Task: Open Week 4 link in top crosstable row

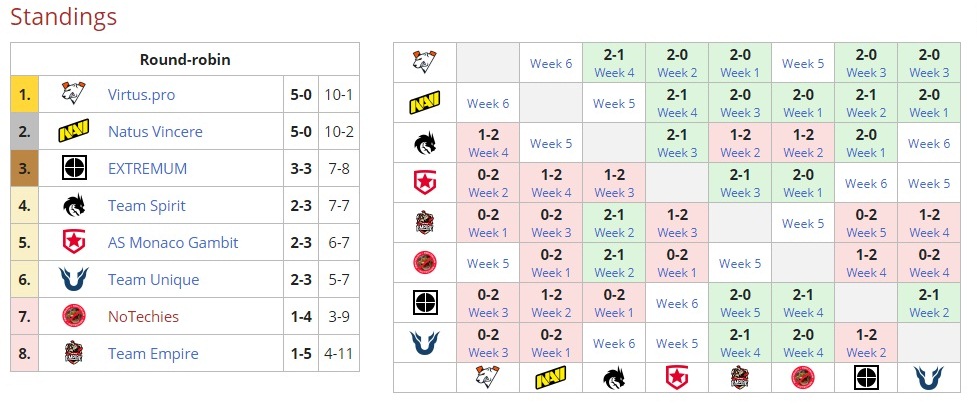Action: [x=614, y=73]
